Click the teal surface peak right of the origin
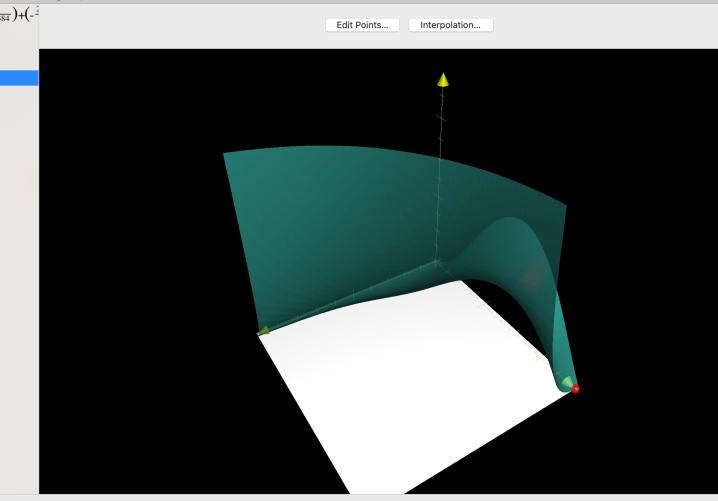This screenshot has width=718, height=501. point(508,222)
